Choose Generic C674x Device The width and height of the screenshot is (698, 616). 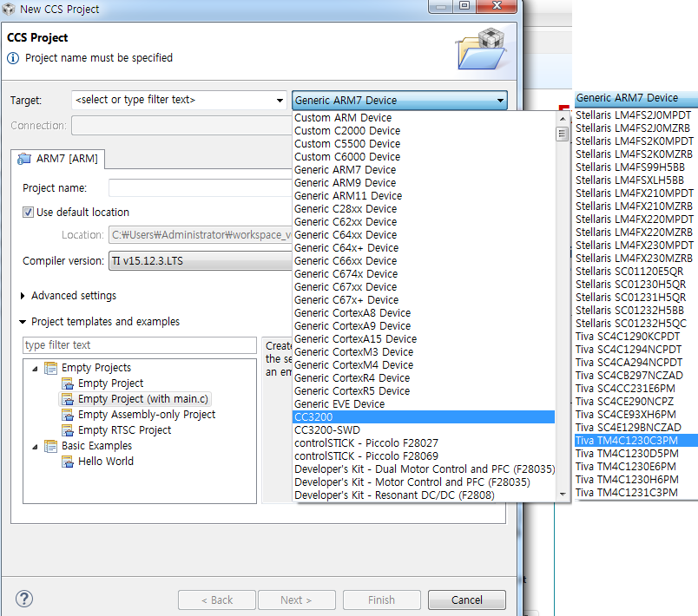tap(346, 273)
